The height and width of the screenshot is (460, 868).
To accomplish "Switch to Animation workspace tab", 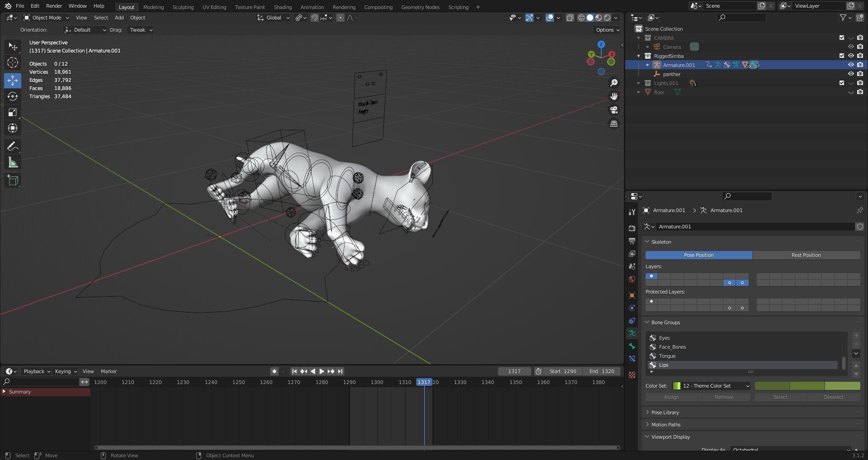I will [312, 7].
